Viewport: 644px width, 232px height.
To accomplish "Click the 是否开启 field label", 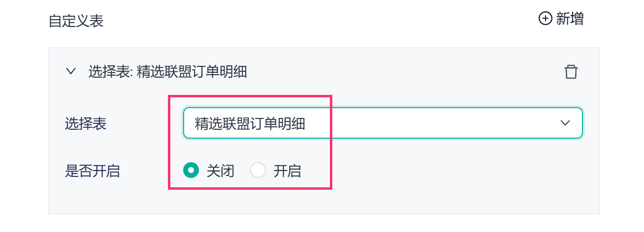I will coord(93,172).
